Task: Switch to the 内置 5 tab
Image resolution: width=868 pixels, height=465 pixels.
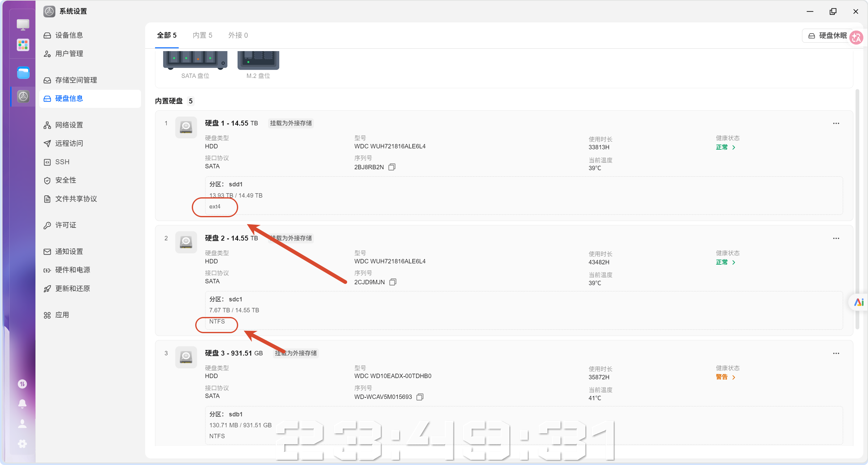Action: click(x=202, y=36)
